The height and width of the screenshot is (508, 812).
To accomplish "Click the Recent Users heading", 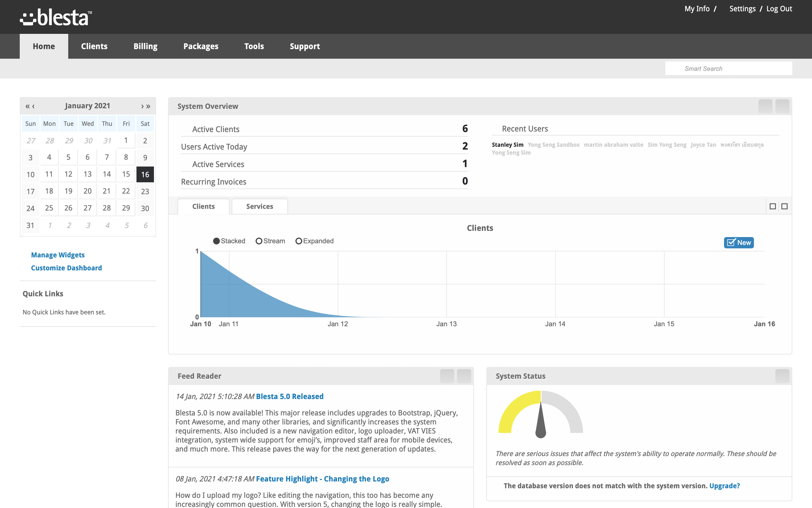I will click(525, 129).
